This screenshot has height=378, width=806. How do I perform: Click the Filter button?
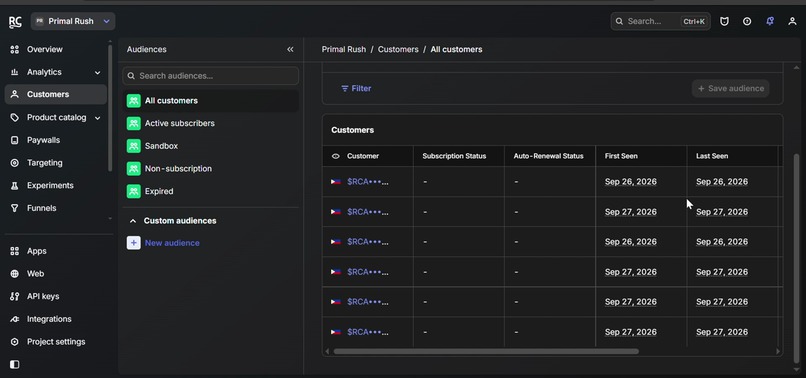356,88
